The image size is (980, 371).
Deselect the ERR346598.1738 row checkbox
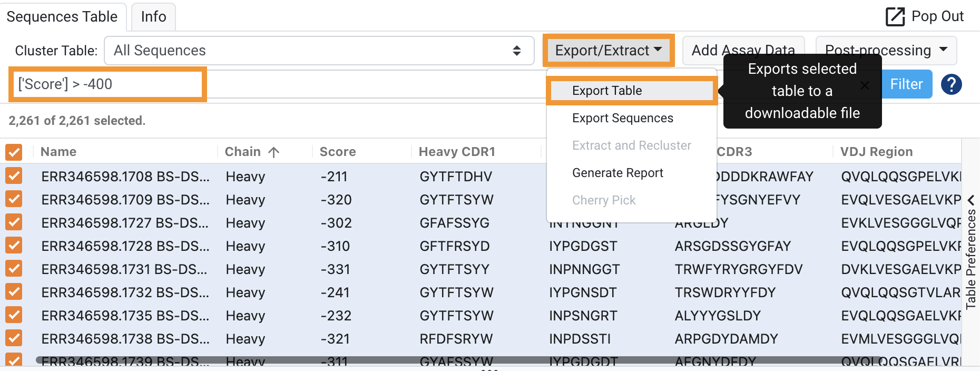click(x=14, y=338)
